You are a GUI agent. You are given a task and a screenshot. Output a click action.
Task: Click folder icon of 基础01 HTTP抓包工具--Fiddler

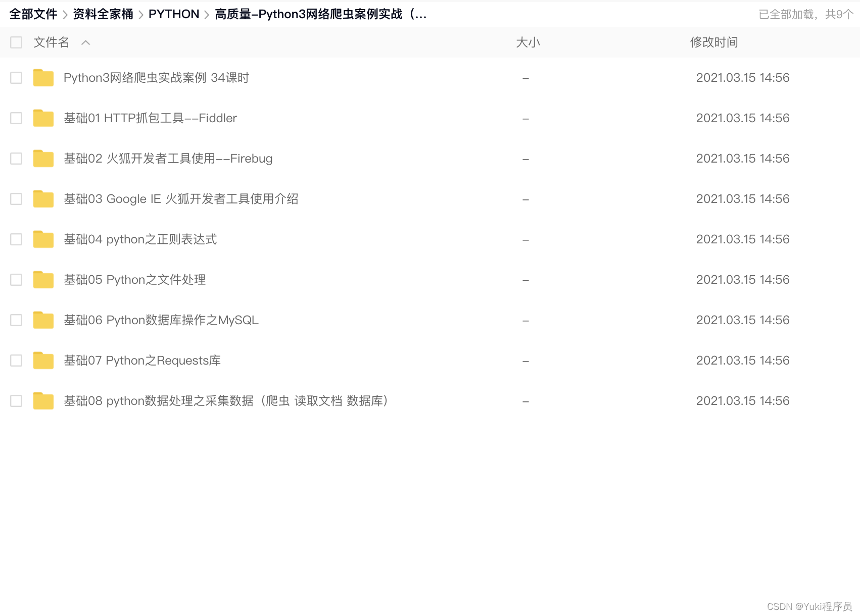43,118
